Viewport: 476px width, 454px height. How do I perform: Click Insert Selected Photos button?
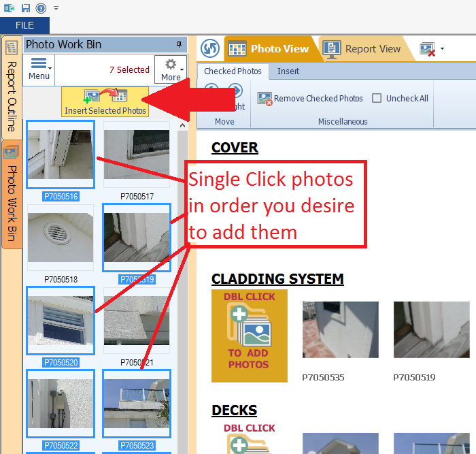[105, 102]
